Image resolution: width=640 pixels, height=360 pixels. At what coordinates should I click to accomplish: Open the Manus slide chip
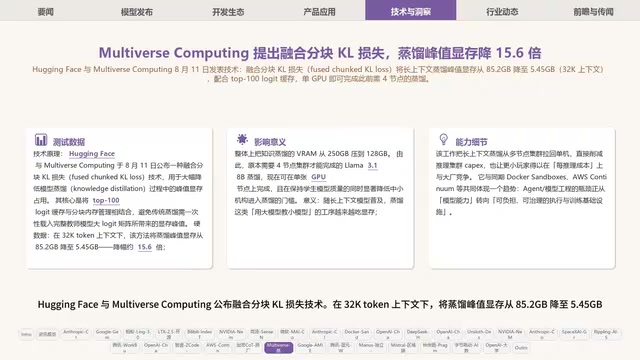[371, 348]
